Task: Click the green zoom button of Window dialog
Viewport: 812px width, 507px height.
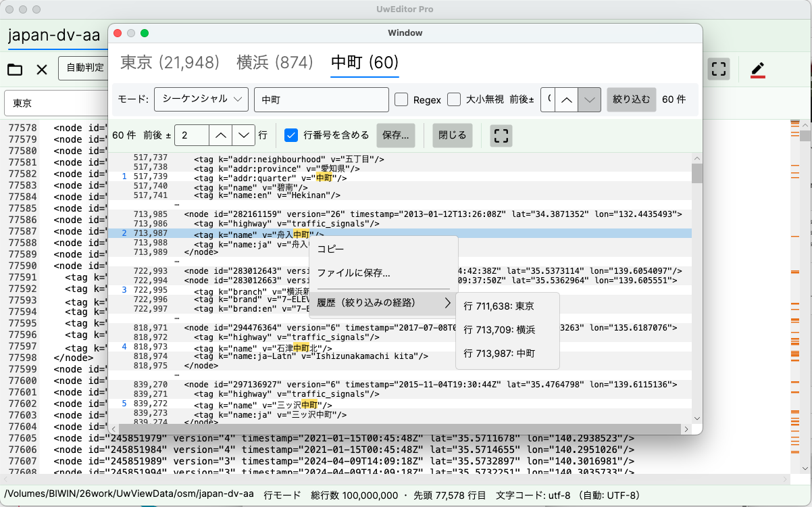Action: pyautogui.click(x=144, y=32)
